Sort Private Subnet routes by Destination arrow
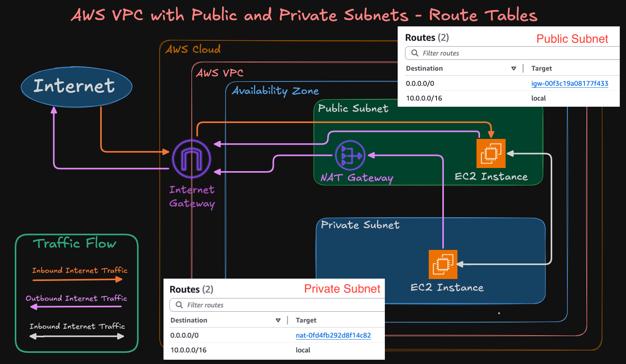626x364 pixels. [278, 321]
